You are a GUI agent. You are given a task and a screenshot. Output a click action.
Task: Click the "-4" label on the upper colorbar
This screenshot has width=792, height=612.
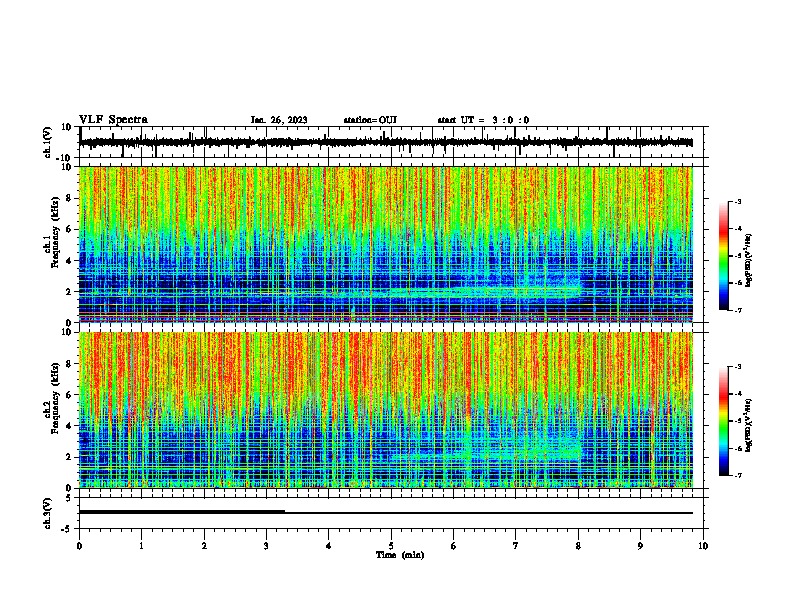pos(737,228)
